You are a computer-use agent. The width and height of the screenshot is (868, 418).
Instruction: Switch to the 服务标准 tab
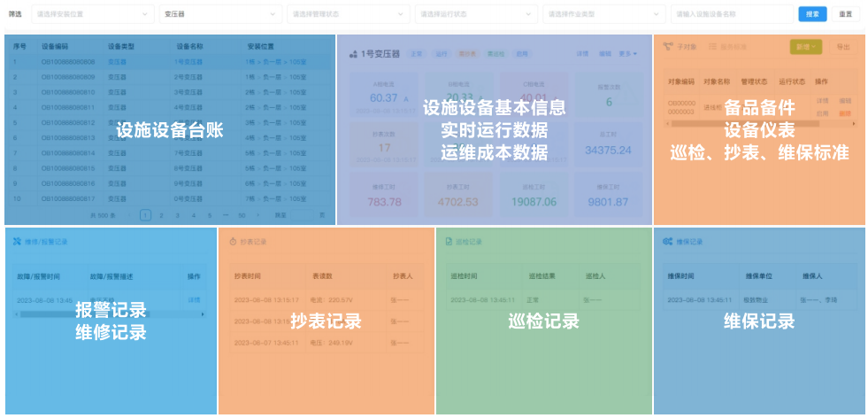(x=726, y=47)
